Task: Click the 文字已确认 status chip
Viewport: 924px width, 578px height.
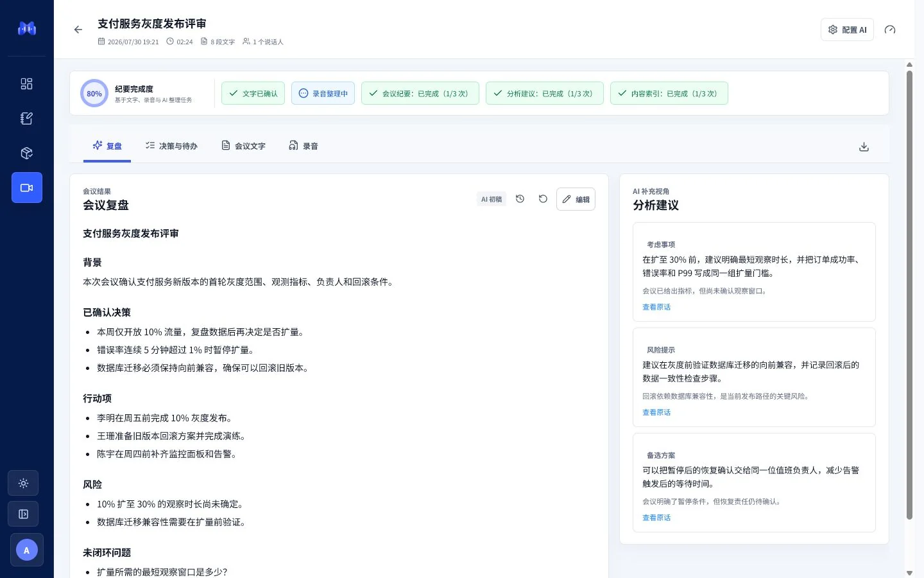Action: [x=253, y=93]
